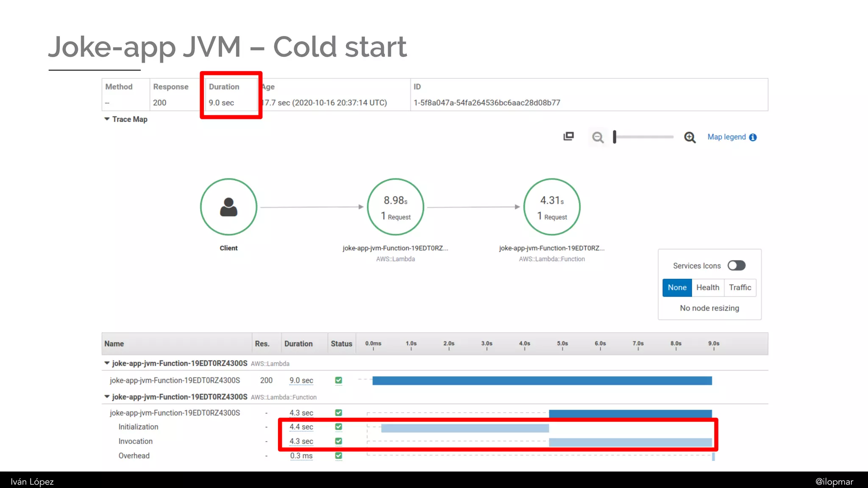Screen dimensions: 868x488
Task: Select the 4.31s Lambda Function node circle
Action: click(x=552, y=207)
